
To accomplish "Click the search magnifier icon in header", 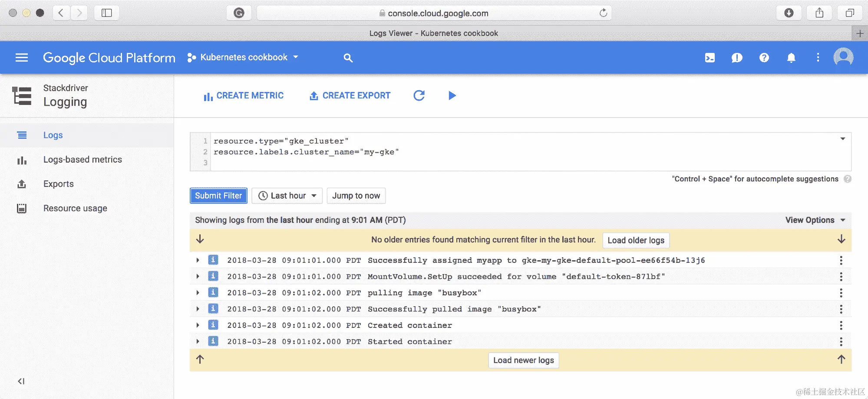I will tap(348, 58).
